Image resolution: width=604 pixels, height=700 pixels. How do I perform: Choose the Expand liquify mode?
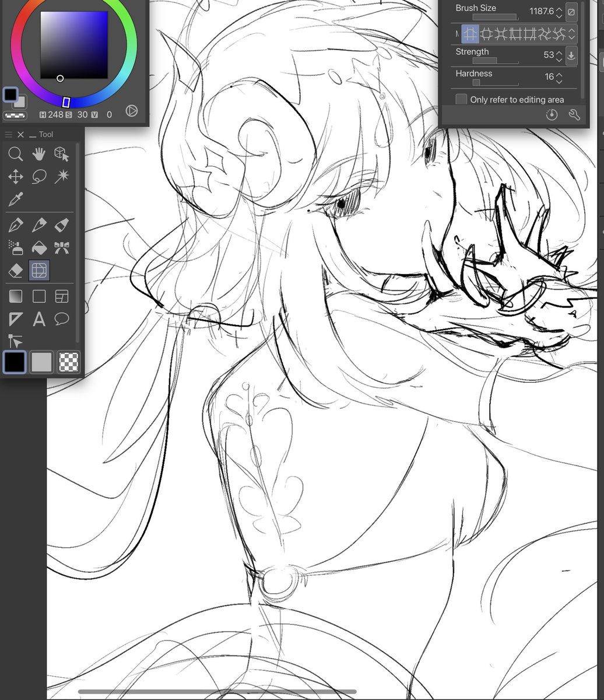486,34
